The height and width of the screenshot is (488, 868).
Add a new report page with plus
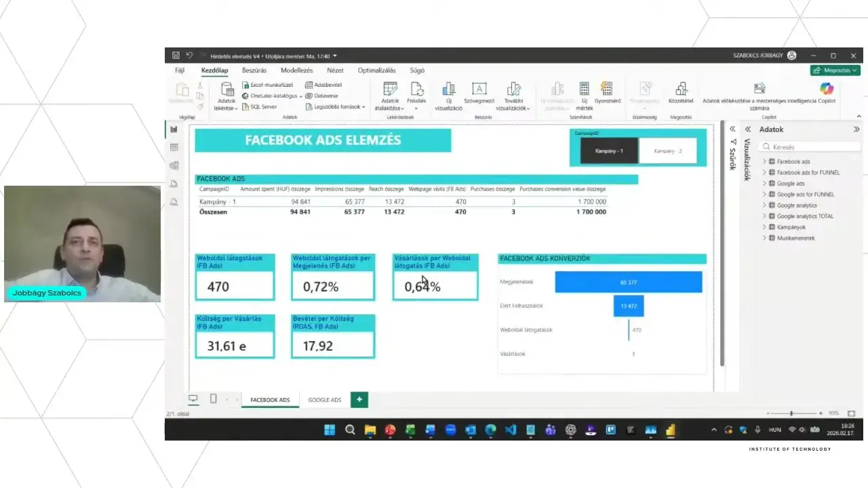pyautogui.click(x=359, y=399)
